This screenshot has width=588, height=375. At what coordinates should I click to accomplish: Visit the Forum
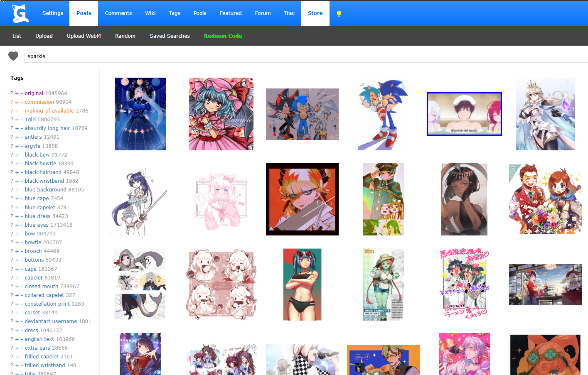[x=263, y=13]
